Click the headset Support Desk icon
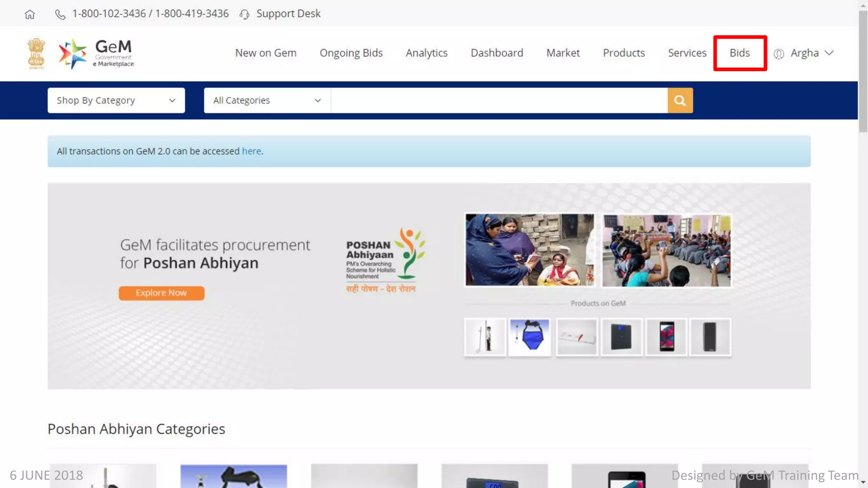Screen dimensions: 868x488 click(244, 14)
